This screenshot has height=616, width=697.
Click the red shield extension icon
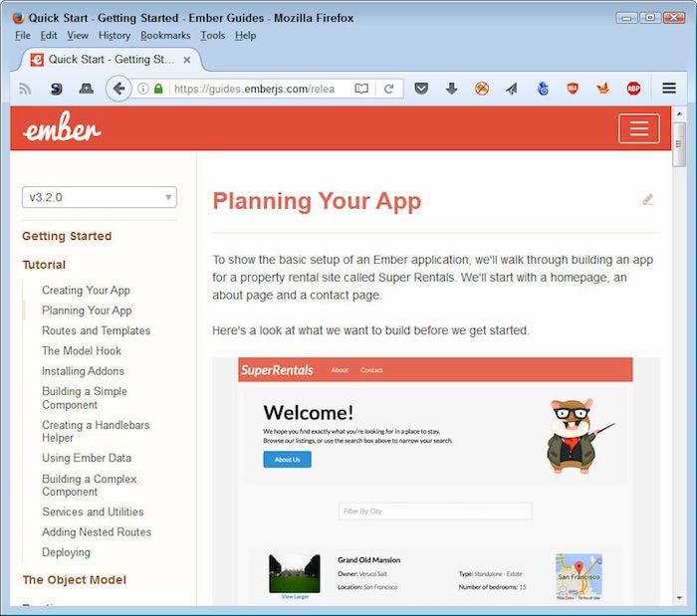pos(573,89)
